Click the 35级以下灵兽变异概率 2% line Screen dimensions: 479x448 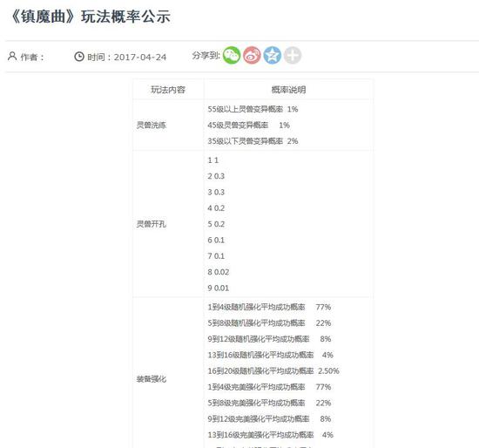point(253,141)
